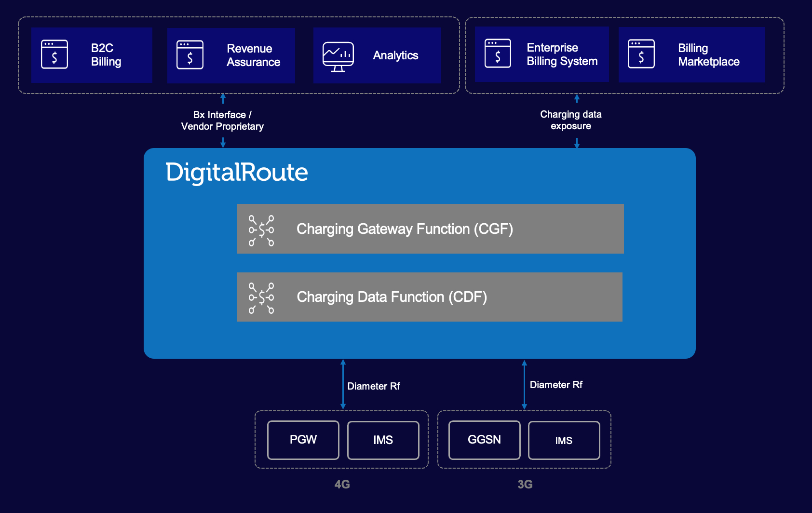Click the Charging Gateway Function network icon
Screen dimensions: 812x513
pyautogui.click(x=261, y=230)
